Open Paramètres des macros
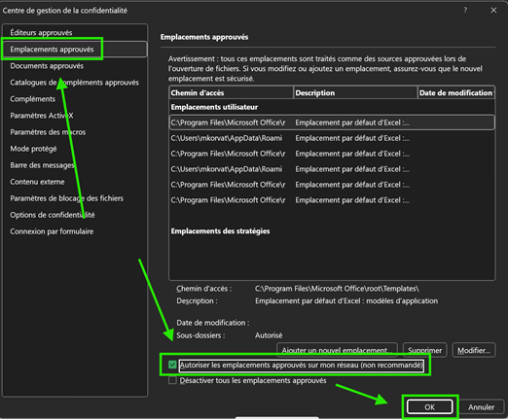The width and height of the screenshot is (508, 420). tap(48, 132)
